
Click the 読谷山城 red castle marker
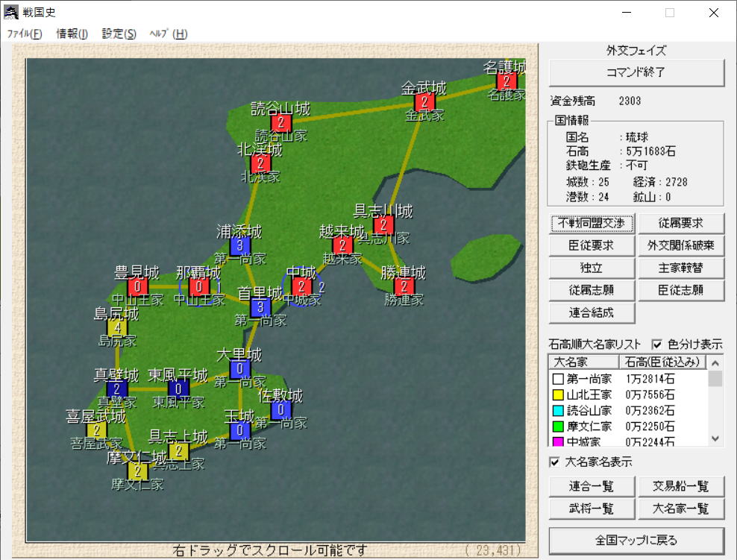[280, 123]
